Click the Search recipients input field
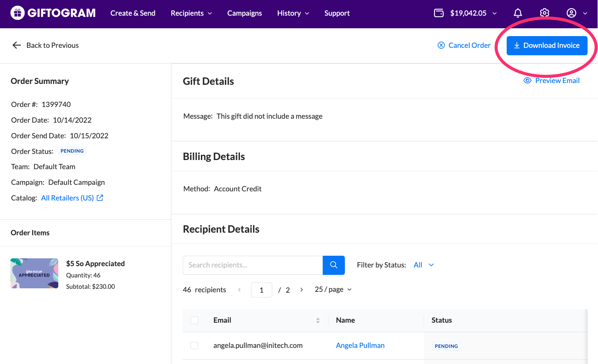 coord(253,265)
